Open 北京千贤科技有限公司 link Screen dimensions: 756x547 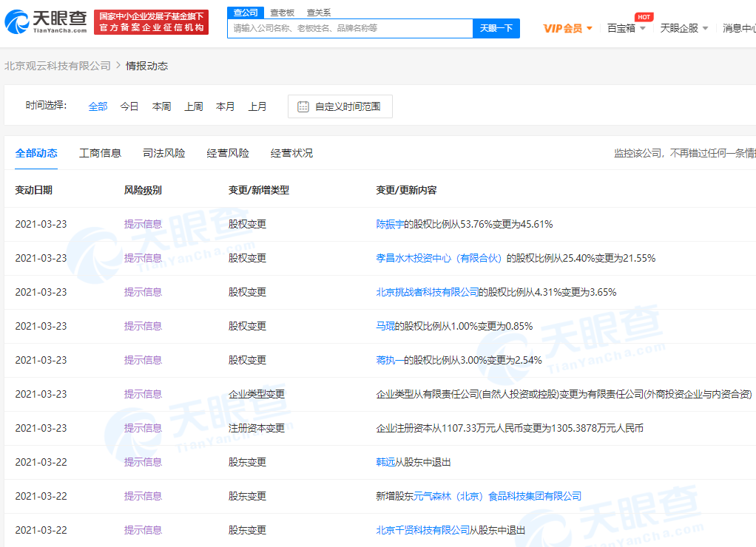click(423, 530)
